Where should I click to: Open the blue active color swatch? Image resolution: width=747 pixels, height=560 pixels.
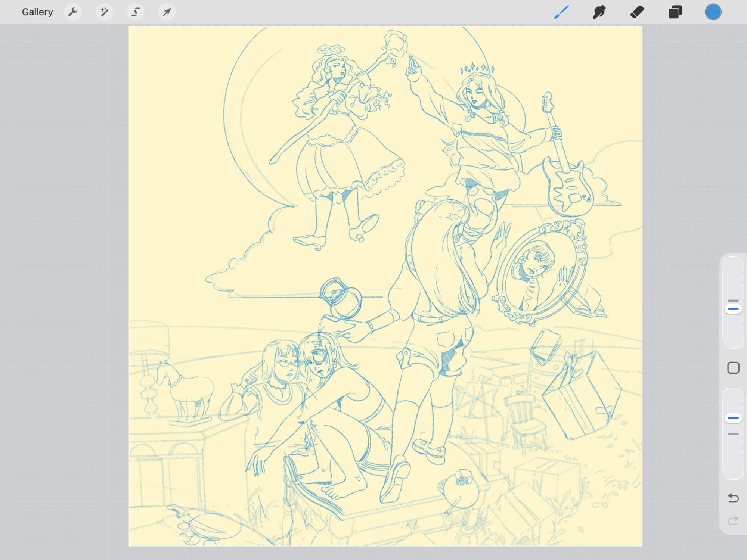[x=713, y=12]
